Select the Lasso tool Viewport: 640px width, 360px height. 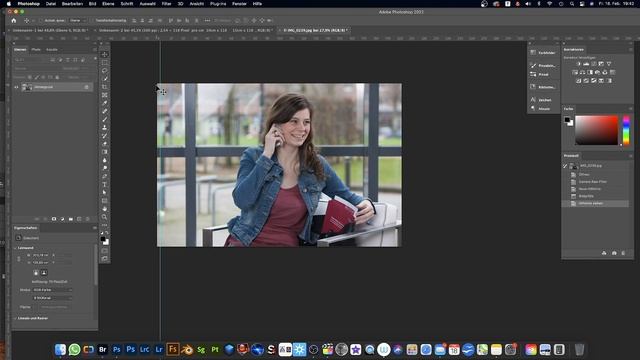pyautogui.click(x=104, y=71)
